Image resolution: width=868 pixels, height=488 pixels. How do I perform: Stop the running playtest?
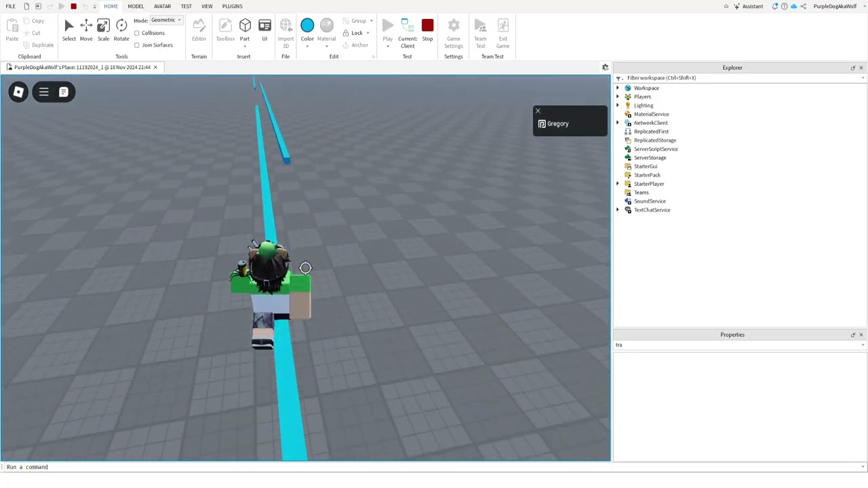[x=427, y=30]
